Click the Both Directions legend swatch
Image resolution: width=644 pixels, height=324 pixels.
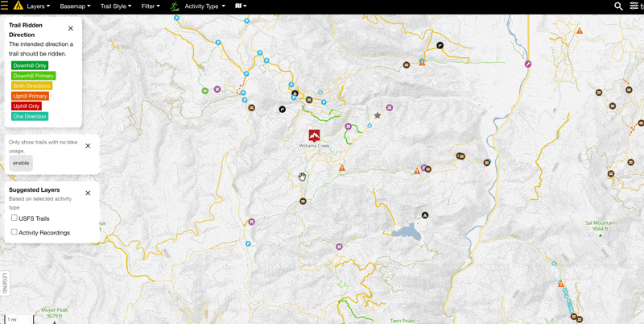pos(31,86)
